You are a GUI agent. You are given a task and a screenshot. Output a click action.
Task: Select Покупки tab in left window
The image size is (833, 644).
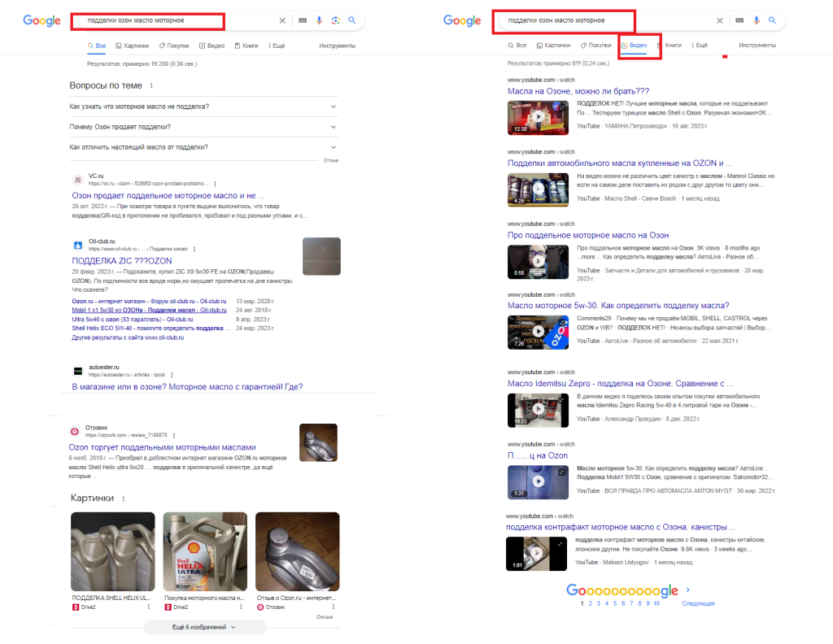click(174, 46)
